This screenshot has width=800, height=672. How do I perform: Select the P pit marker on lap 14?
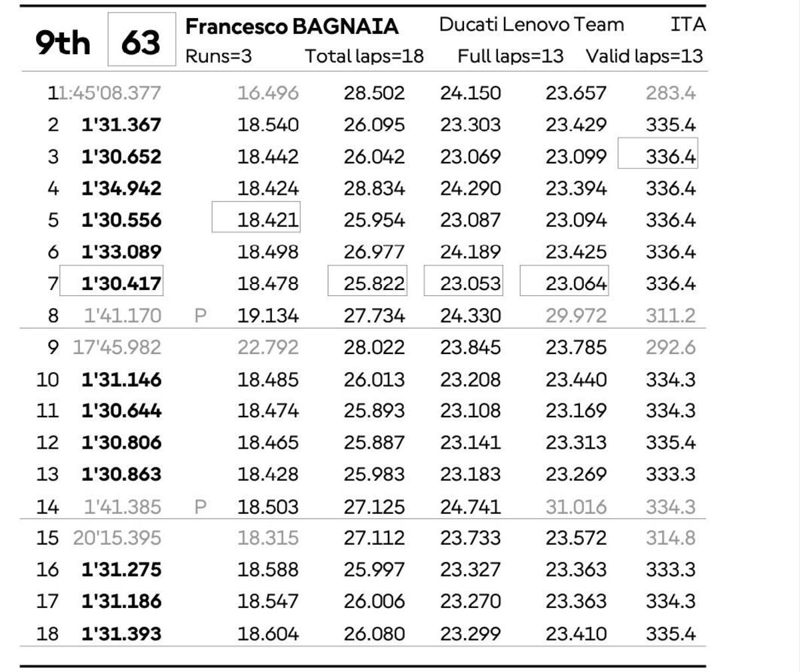(200, 507)
